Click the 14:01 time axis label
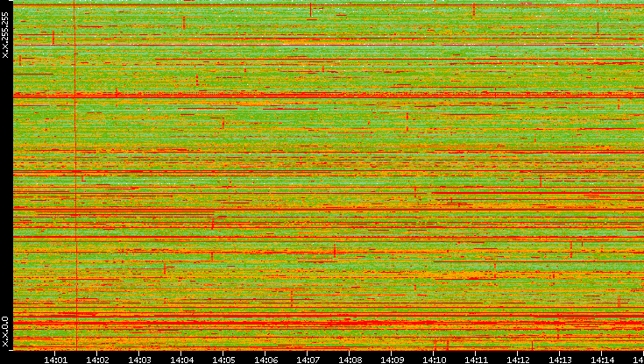The height and width of the screenshot is (364, 644). [56, 358]
